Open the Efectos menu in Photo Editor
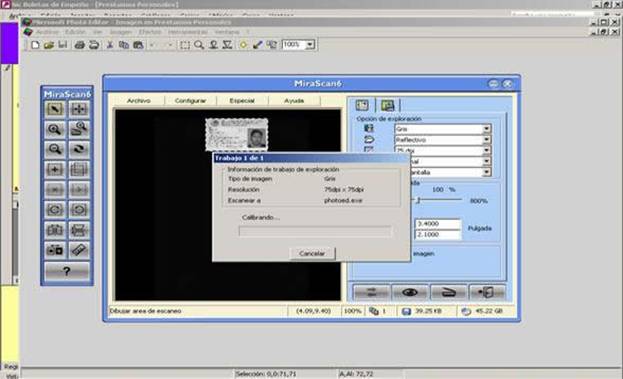The image size is (623, 379). [150, 32]
